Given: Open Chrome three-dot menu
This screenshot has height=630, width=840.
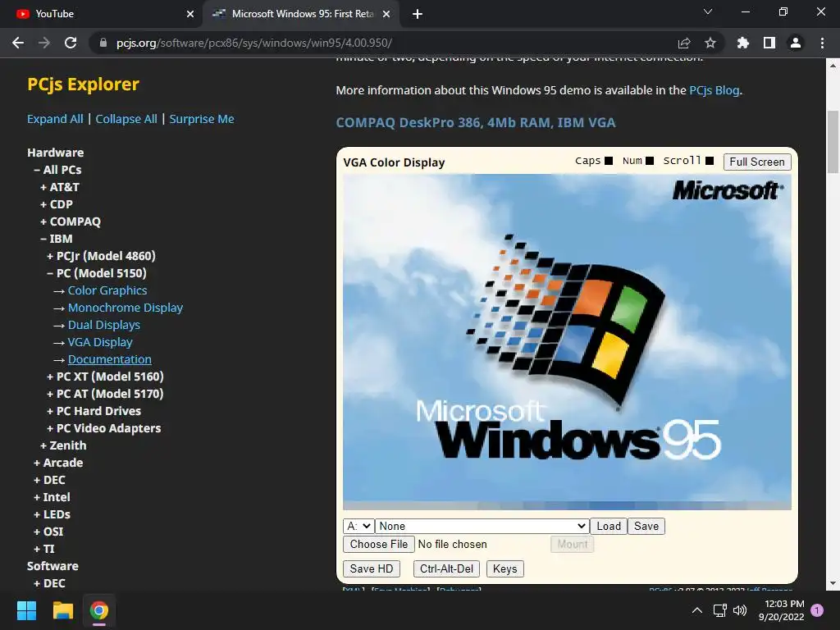Looking at the screenshot, I should pos(822,43).
